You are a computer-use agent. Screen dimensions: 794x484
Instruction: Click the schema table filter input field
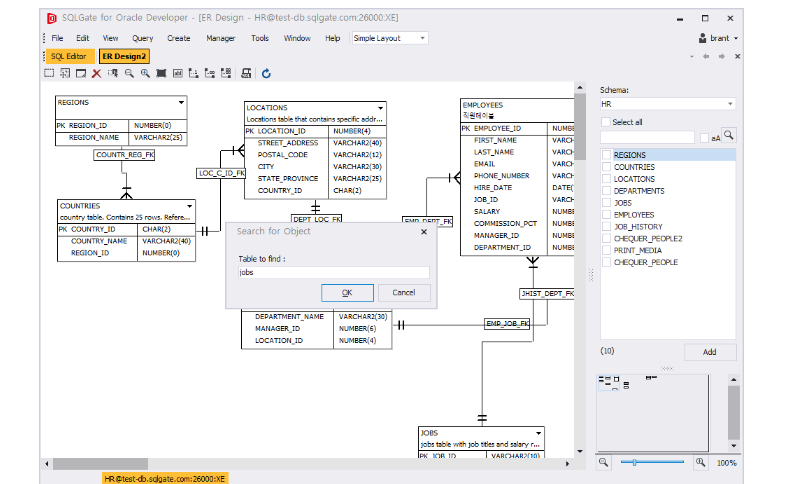[647, 137]
